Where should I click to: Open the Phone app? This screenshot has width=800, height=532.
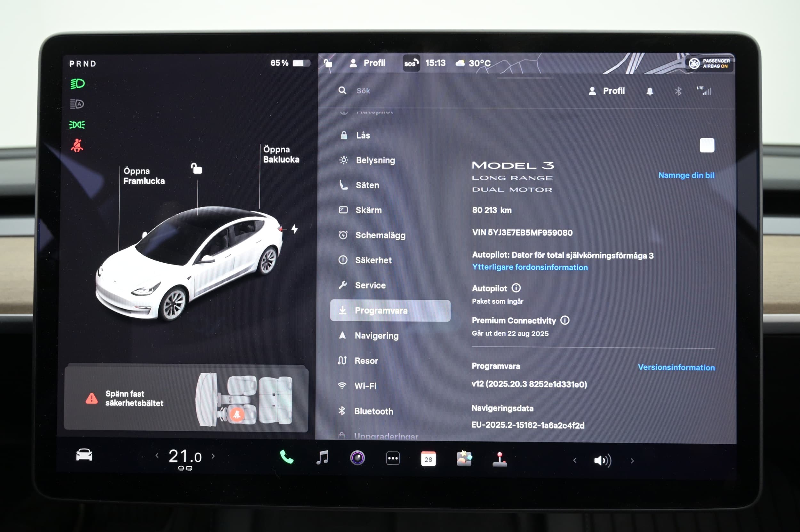point(286,457)
